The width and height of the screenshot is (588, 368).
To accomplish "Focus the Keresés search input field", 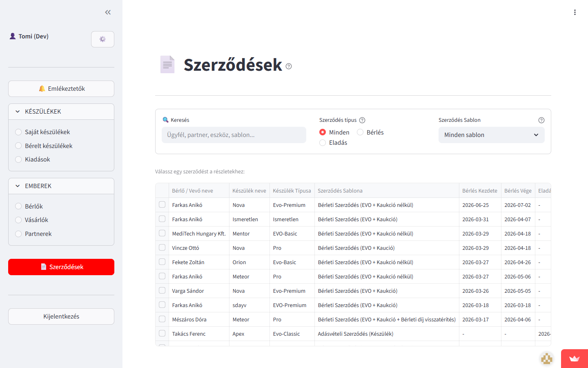I will tap(234, 135).
